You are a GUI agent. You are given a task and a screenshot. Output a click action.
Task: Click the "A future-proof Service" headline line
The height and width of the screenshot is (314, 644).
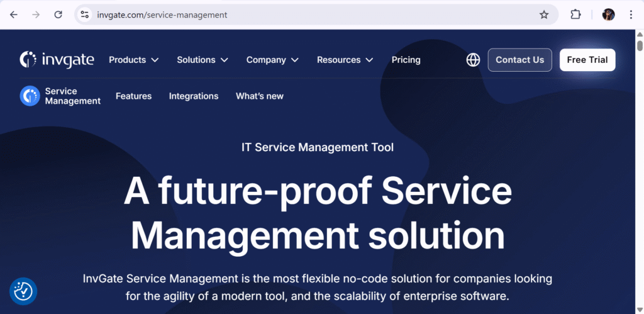coord(318,192)
